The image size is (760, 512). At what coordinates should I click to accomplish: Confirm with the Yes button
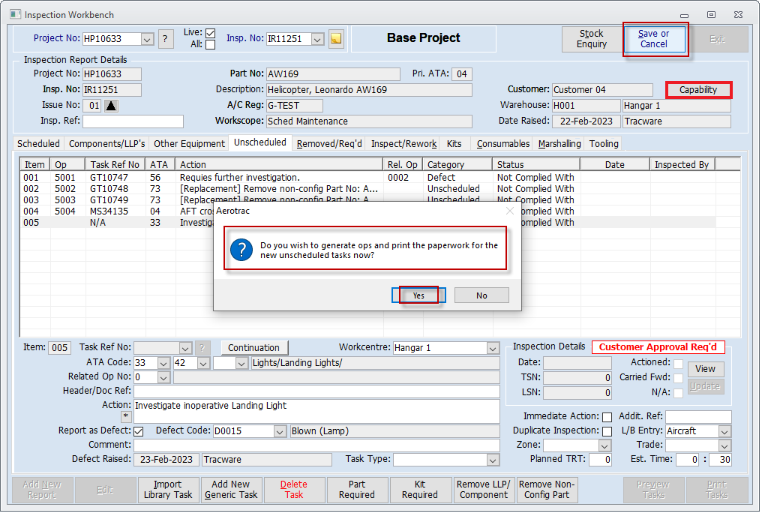tap(418, 295)
